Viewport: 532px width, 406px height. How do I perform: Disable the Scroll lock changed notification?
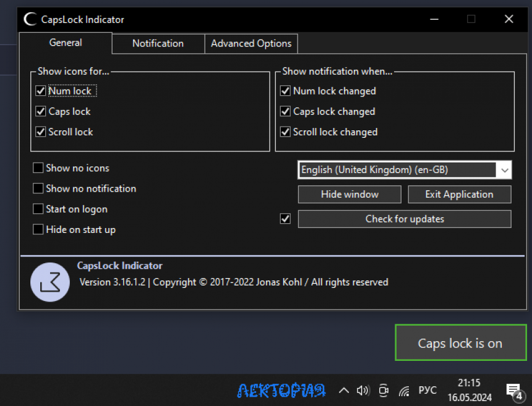(285, 132)
